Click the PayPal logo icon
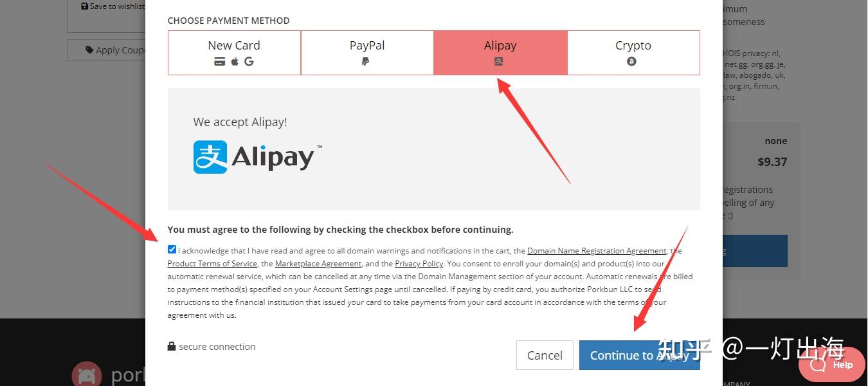 (365, 62)
